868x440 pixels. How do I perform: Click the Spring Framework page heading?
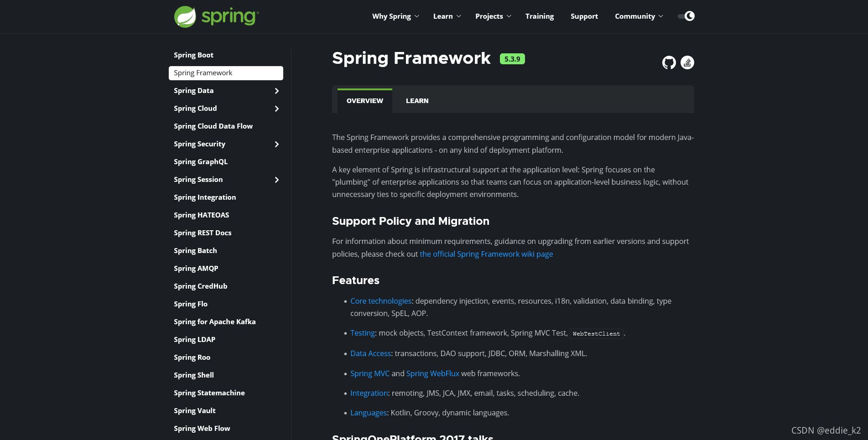pos(411,58)
